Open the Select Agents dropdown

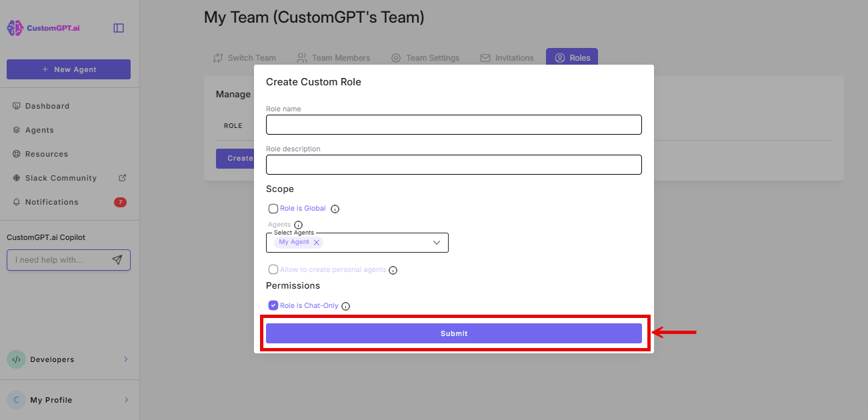click(437, 242)
